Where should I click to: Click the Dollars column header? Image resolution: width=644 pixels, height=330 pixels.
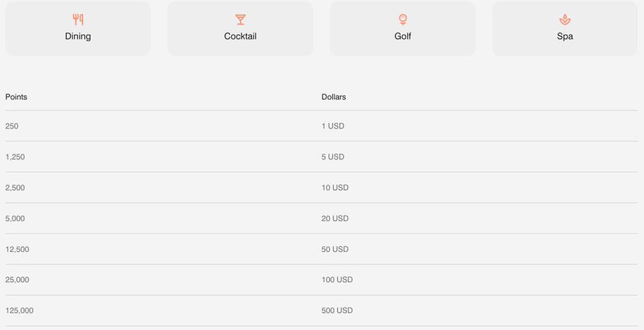coord(334,97)
